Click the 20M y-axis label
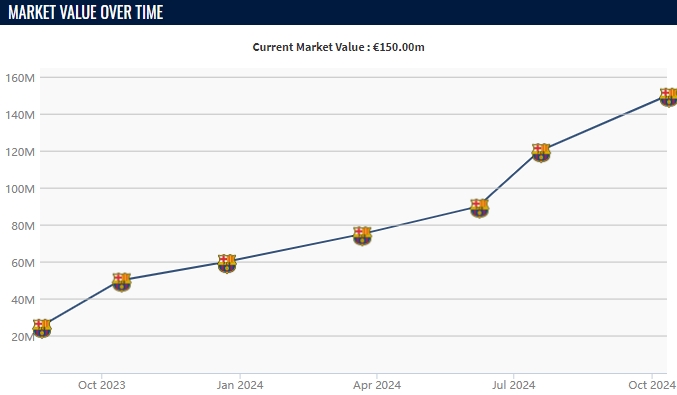 point(23,337)
